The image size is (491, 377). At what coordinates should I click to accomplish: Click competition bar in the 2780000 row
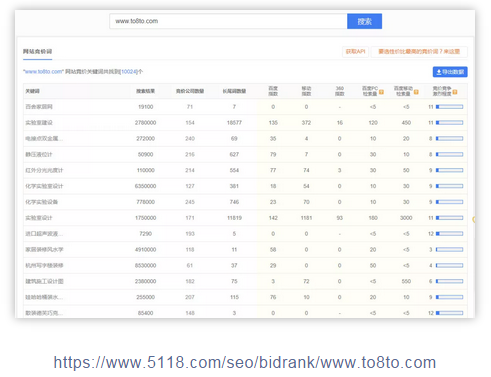tap(449, 123)
